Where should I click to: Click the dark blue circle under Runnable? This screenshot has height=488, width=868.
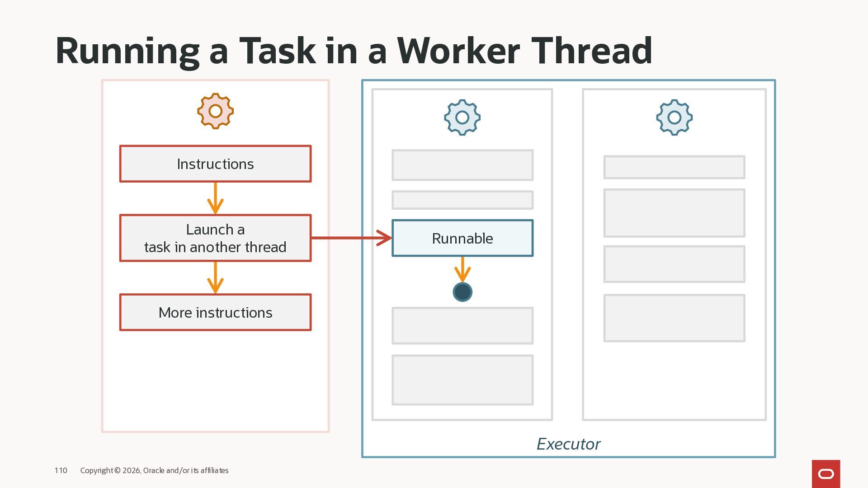point(462,292)
